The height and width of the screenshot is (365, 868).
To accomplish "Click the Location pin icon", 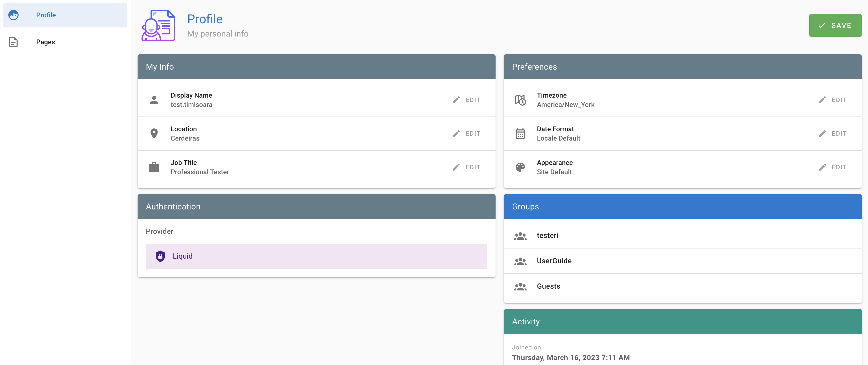I will (x=154, y=134).
